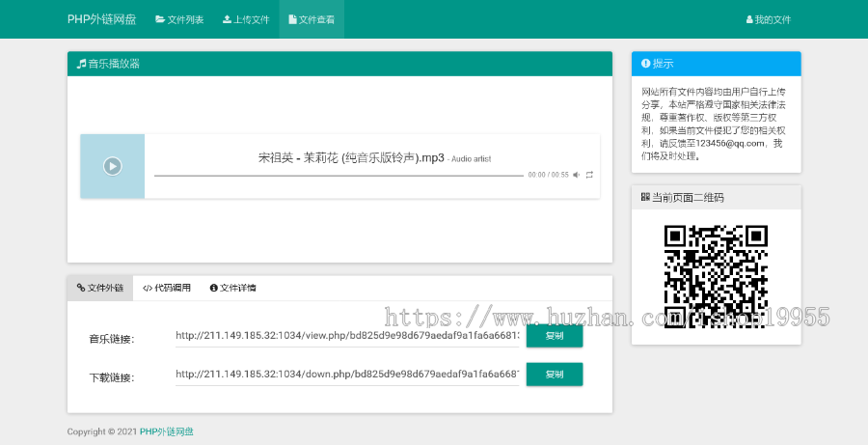Switch to the 代码调用 tab

click(167, 288)
